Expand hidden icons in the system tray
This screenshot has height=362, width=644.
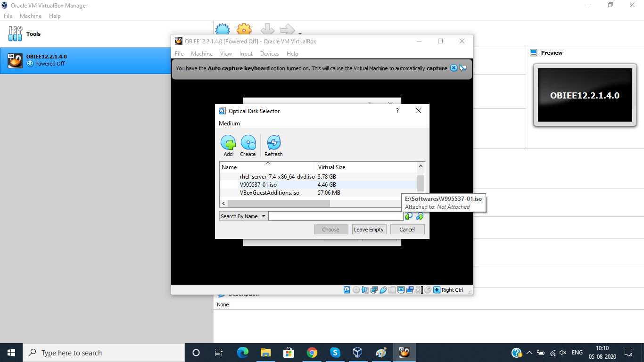point(529,352)
